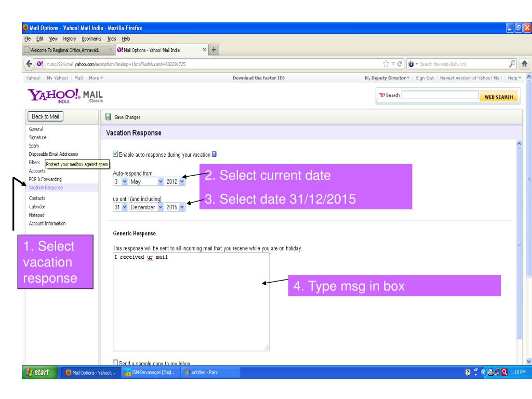Switch to Welcome To Regional Office tab

[69, 50]
